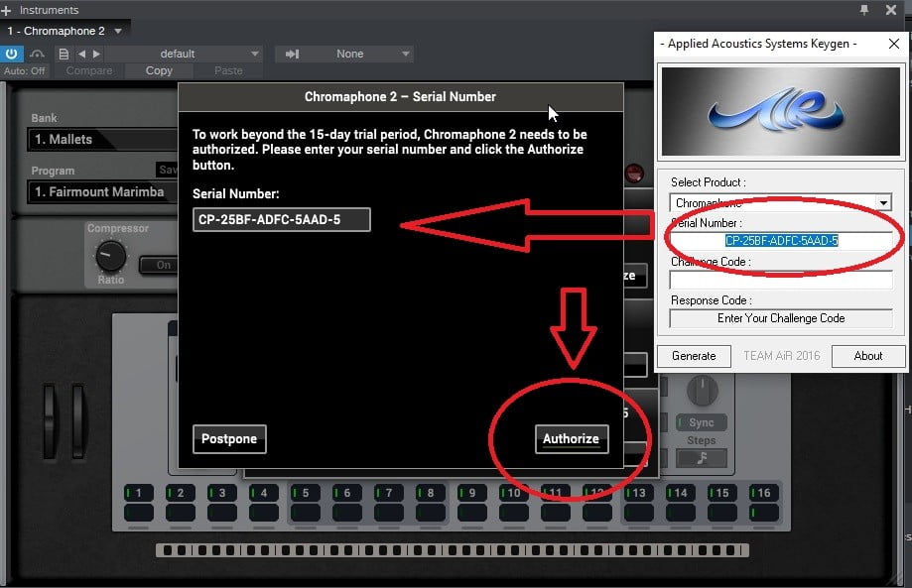Pin the Instruments panel with the pin icon
The image size is (912, 588).
(864, 10)
